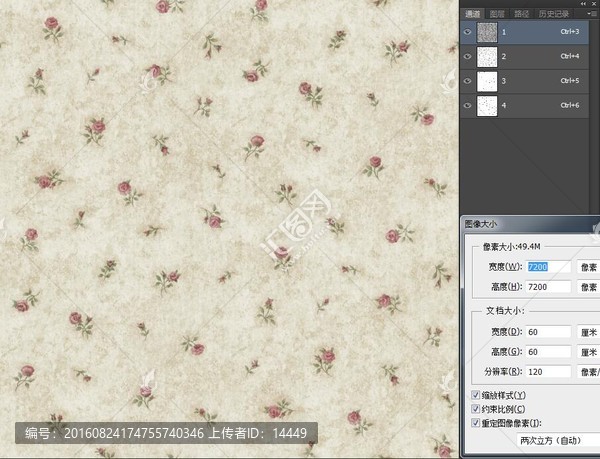Image resolution: width=600 pixels, height=459 pixels.
Task: Open the pixel height unit dropdown 像素
Action: 589,287
